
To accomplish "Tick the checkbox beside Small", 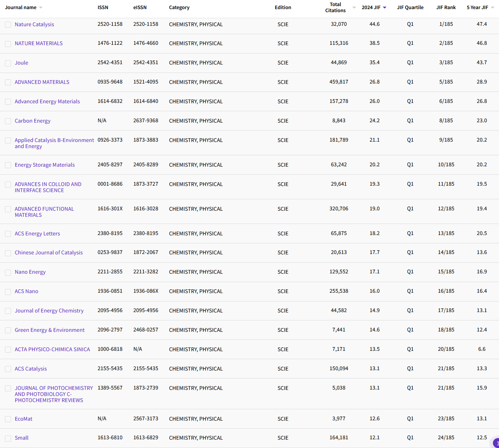I will click(x=8, y=438).
